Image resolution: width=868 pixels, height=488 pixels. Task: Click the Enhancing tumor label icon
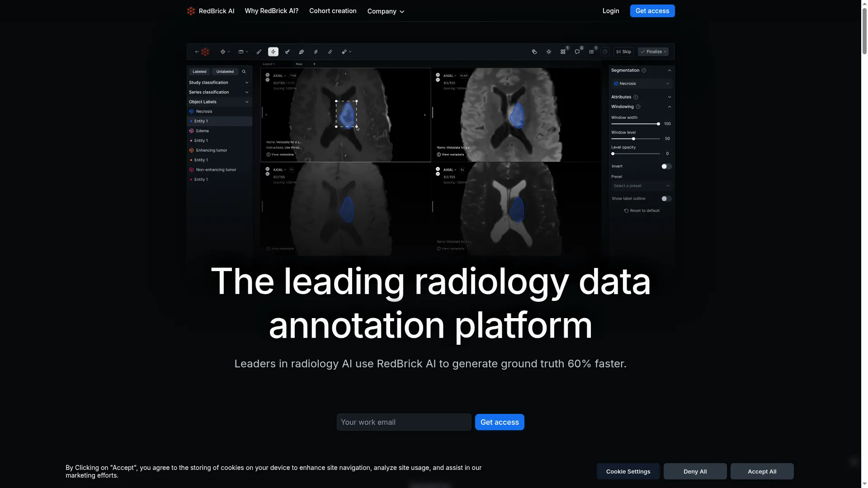pos(192,150)
